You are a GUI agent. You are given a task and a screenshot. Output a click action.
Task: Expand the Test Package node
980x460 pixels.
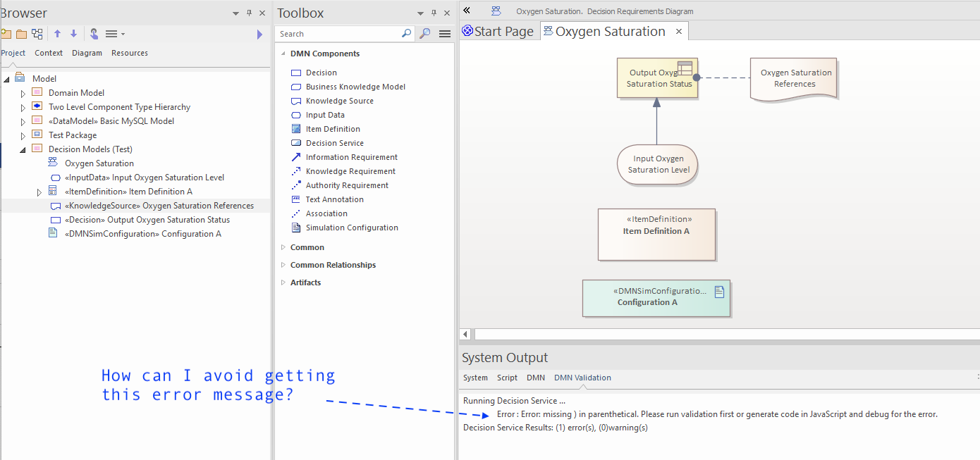[23, 135]
